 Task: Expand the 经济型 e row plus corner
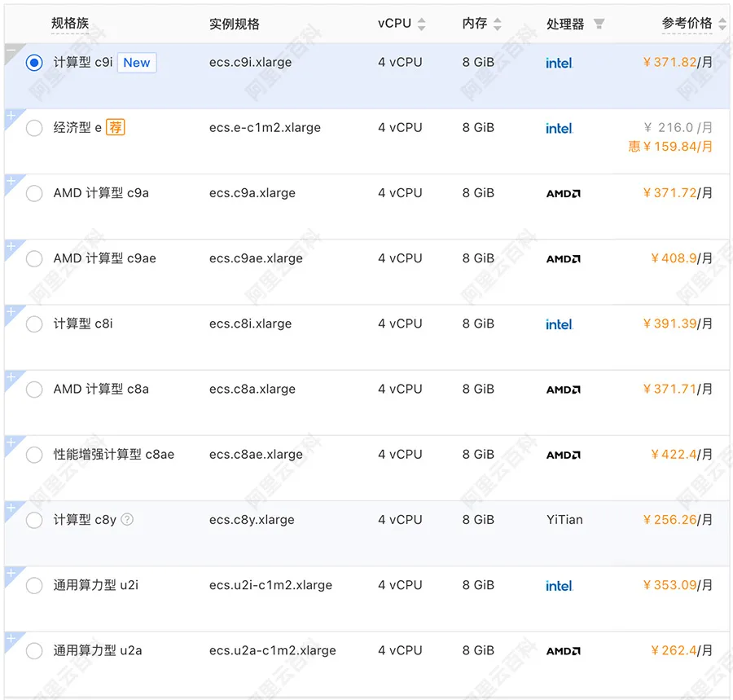pyautogui.click(x=11, y=116)
